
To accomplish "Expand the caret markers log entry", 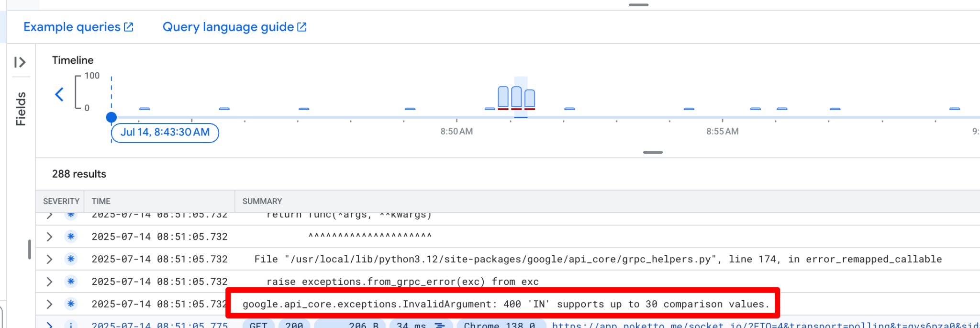I will coord(49,237).
